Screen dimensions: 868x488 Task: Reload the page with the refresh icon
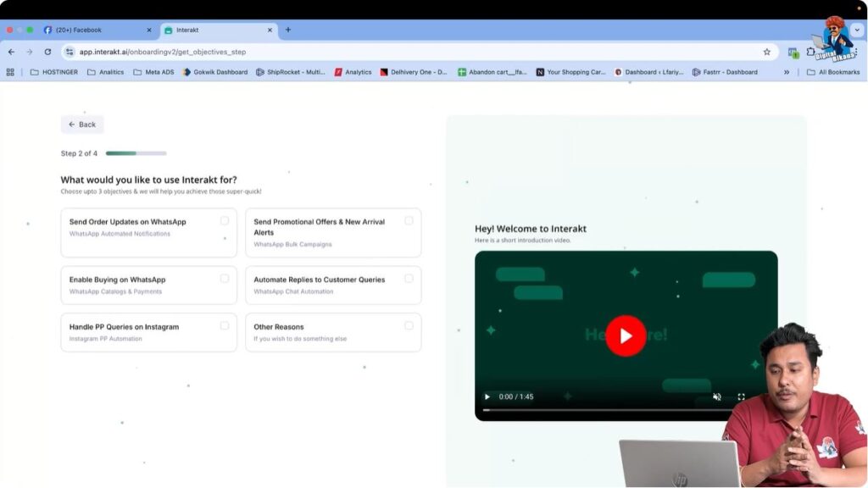[x=48, y=51]
